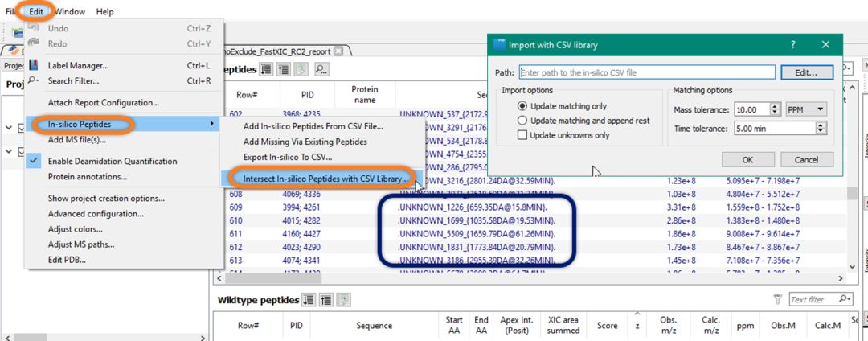Click expand-all rows icon in Wildtype peptides
This screenshot has width=868, height=341.
point(310,300)
